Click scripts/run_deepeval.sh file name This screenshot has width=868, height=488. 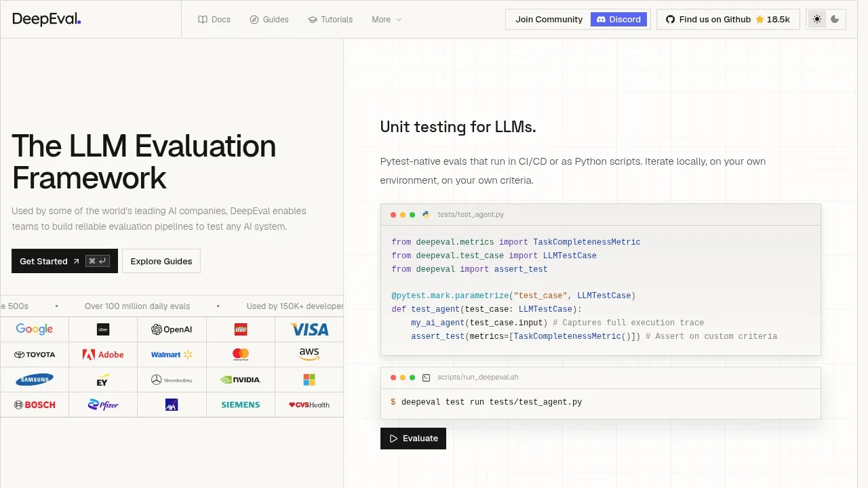click(x=478, y=378)
